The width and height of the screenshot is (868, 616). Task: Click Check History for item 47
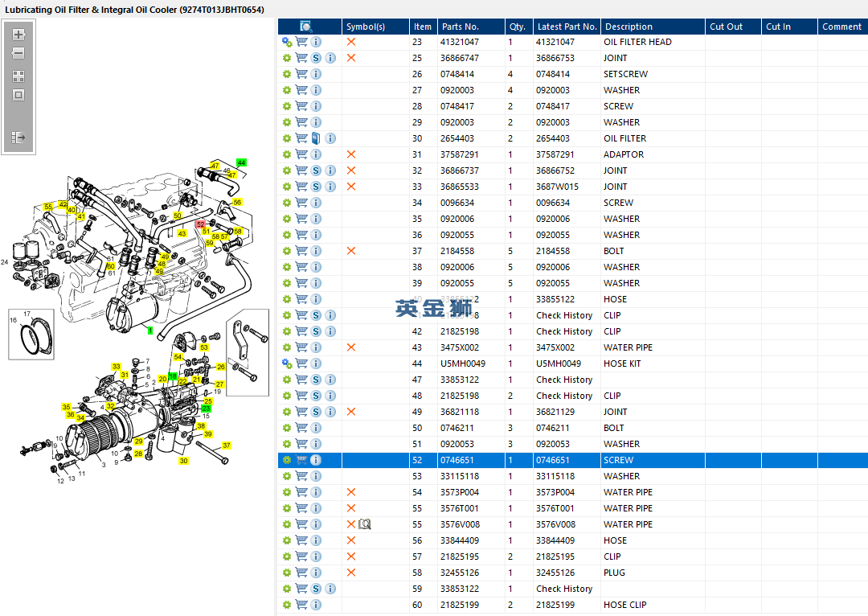pyautogui.click(x=564, y=380)
